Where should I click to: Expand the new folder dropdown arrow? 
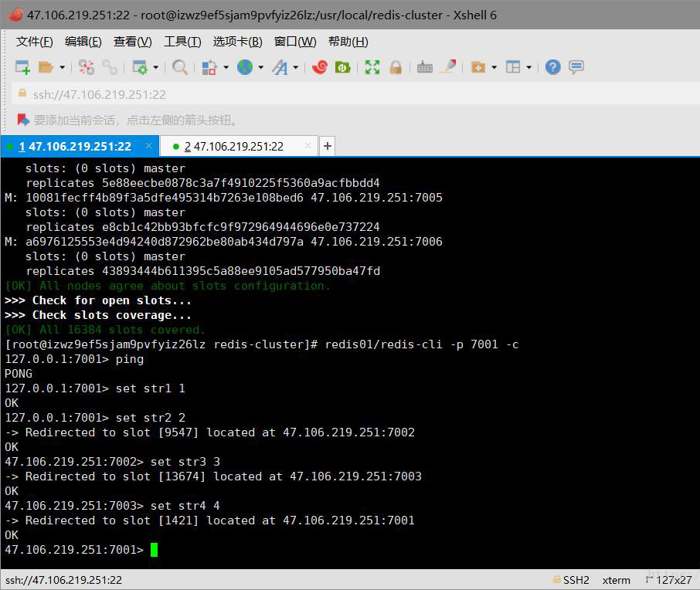tap(494, 68)
